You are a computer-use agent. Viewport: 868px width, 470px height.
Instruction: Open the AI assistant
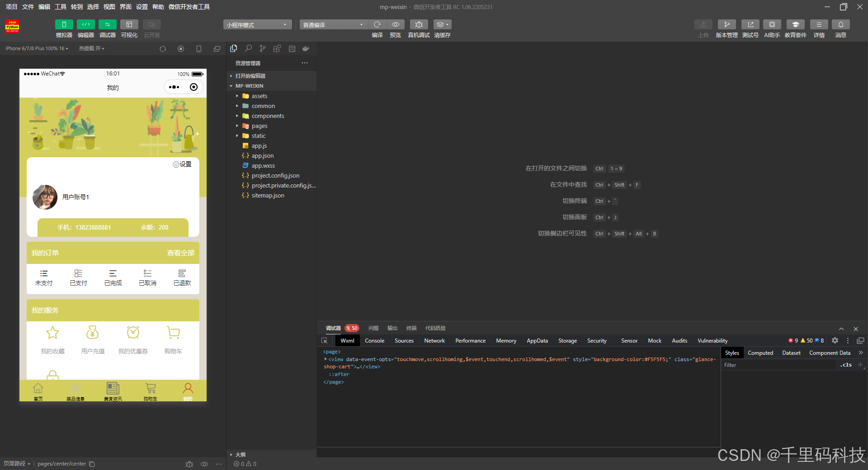772,24
